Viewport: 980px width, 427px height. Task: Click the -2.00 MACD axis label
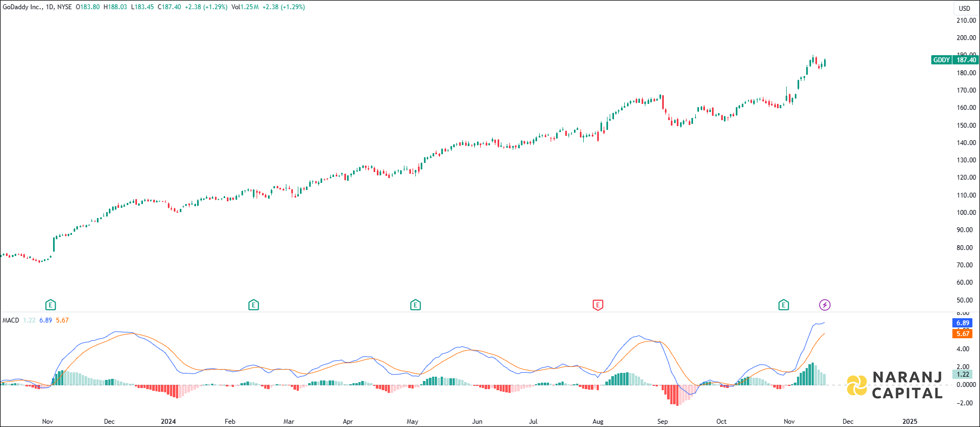pyautogui.click(x=965, y=403)
